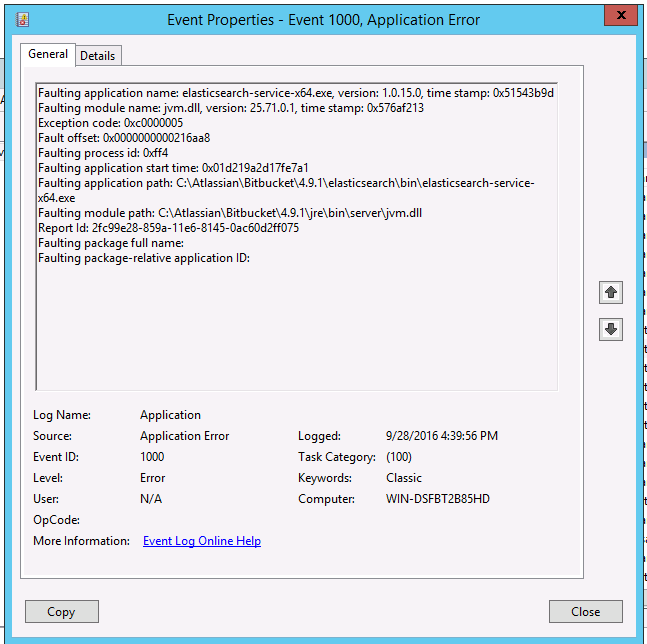Click the Event Properties title bar icon
Screen dimensions: 647x644
(22, 19)
